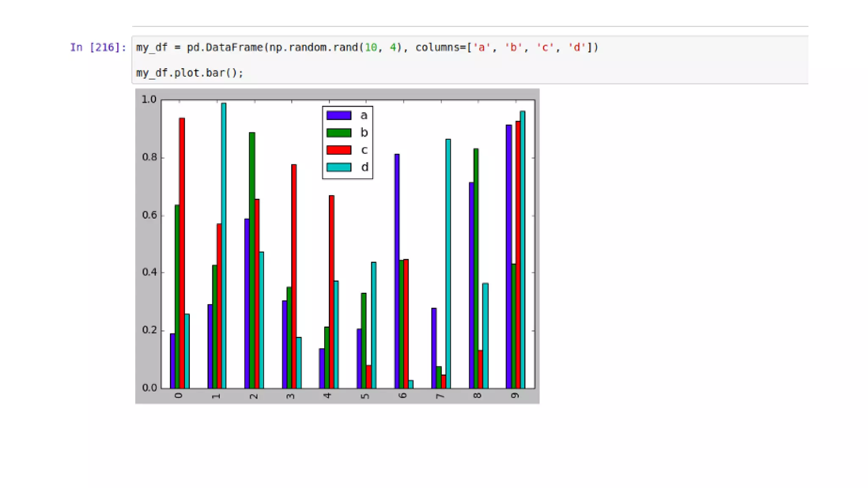The height and width of the screenshot is (488, 868).
Task: Click the my_df.plot.bar() code line
Action: pyautogui.click(x=189, y=73)
